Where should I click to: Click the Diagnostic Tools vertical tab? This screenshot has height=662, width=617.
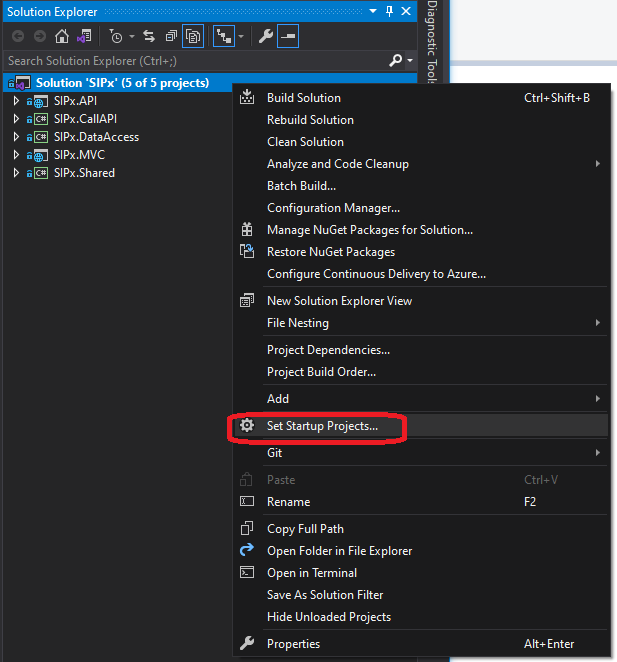(x=432, y=41)
